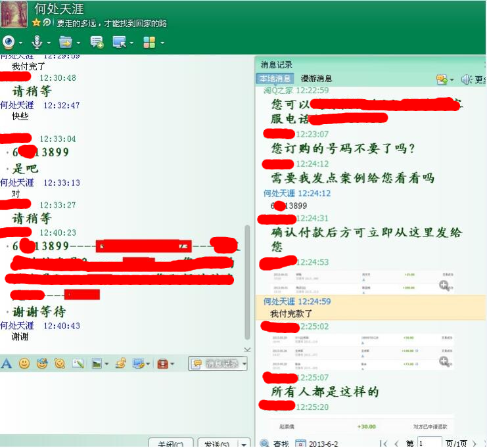
Task: Click the 查找 search button in history
Action: [x=275, y=444]
